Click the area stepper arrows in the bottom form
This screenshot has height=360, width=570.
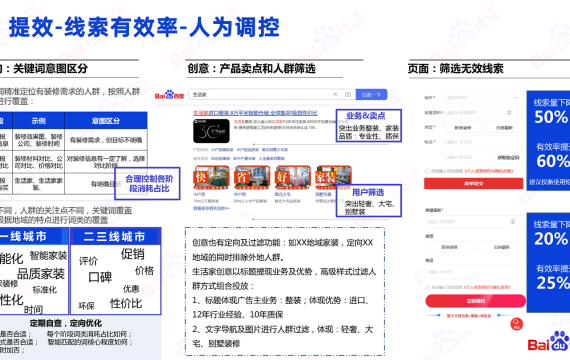[513, 221]
